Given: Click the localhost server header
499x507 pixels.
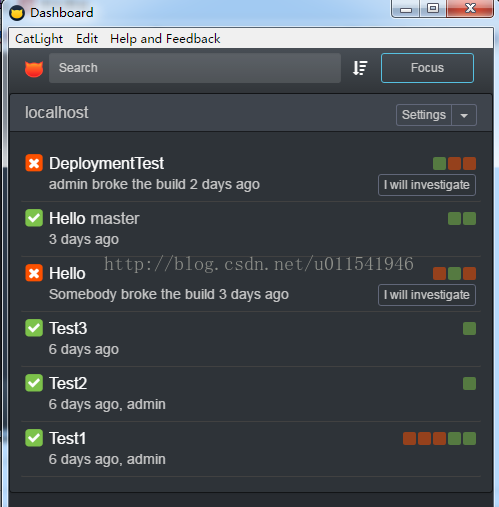Looking at the screenshot, I should click(57, 113).
